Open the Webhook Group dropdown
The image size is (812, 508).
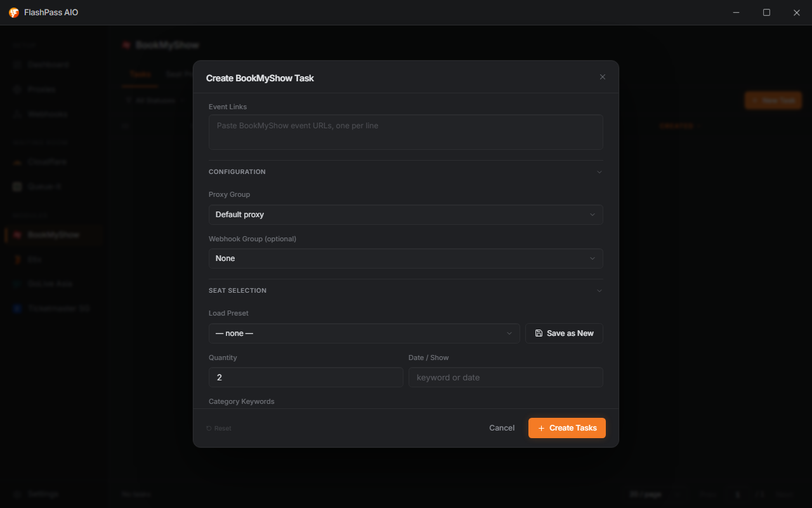tap(406, 258)
